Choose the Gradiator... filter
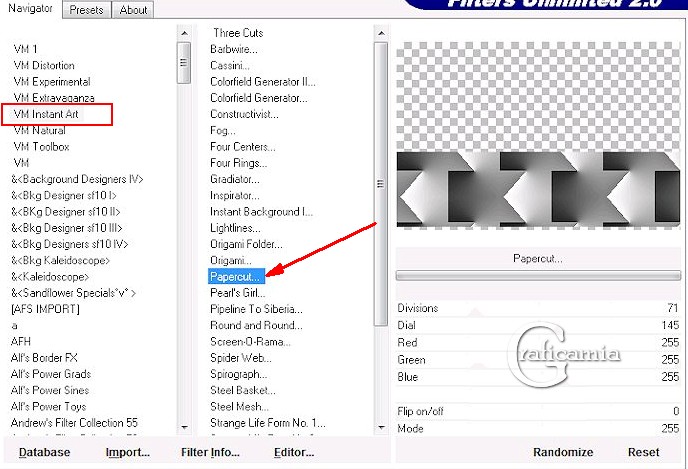Screen dimensions: 688x469 coord(235,179)
